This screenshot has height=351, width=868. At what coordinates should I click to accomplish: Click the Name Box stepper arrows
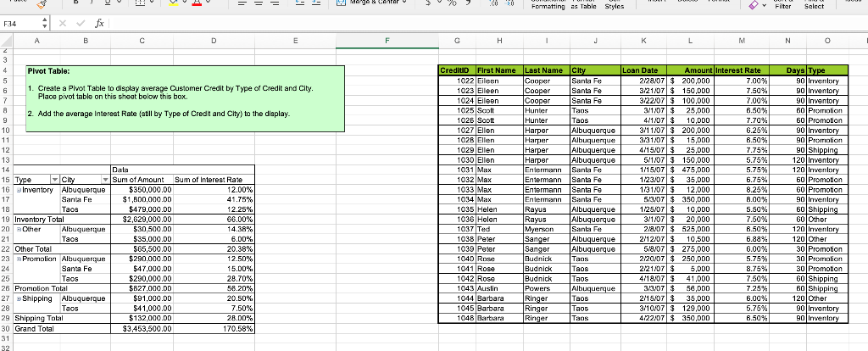point(45,23)
